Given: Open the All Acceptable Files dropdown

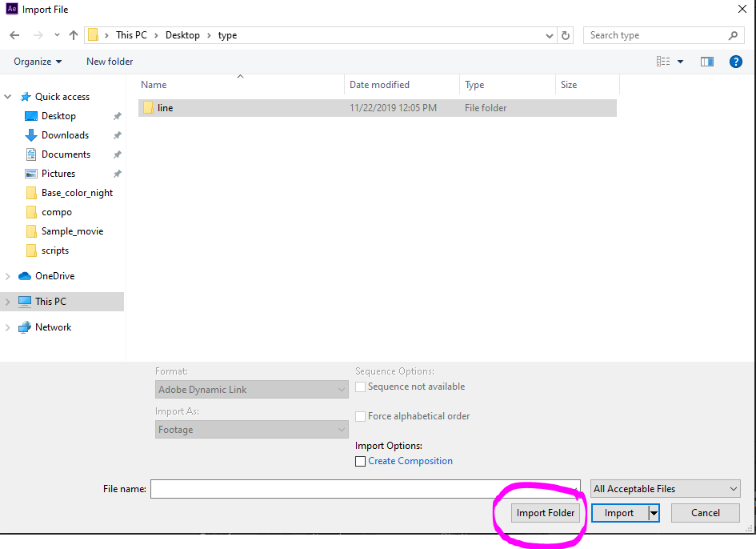Looking at the screenshot, I should pos(665,488).
